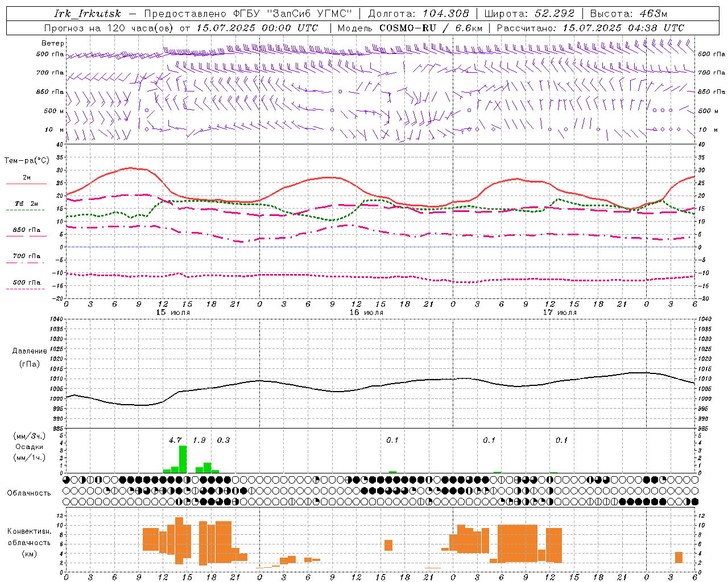Click the "Конвективн." convective cloud label
The height and width of the screenshot is (582, 728).
click(30, 531)
